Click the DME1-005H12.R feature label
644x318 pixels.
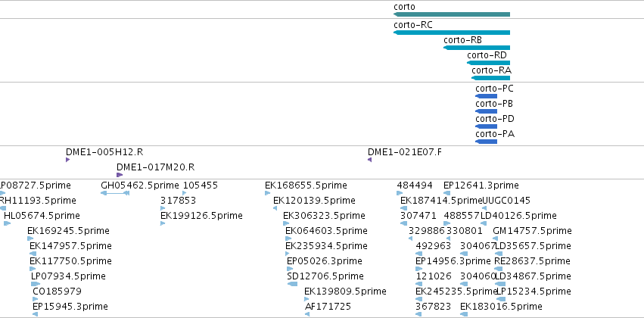pos(104,152)
